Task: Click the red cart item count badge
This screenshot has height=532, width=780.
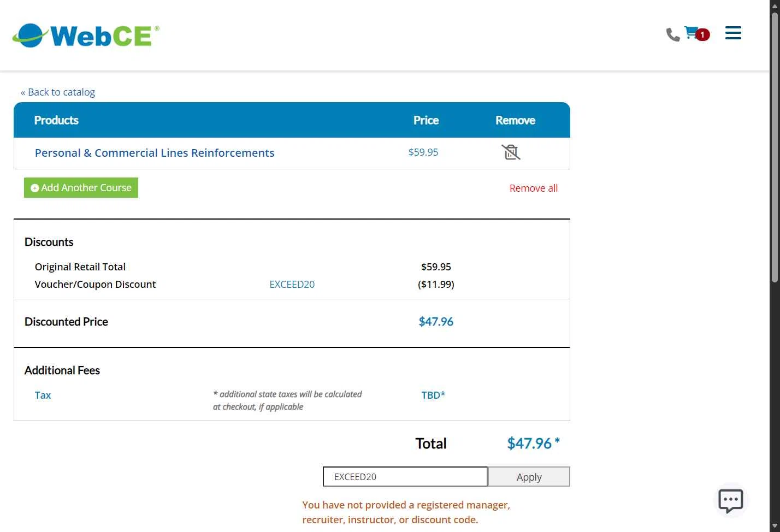Action: (702, 34)
